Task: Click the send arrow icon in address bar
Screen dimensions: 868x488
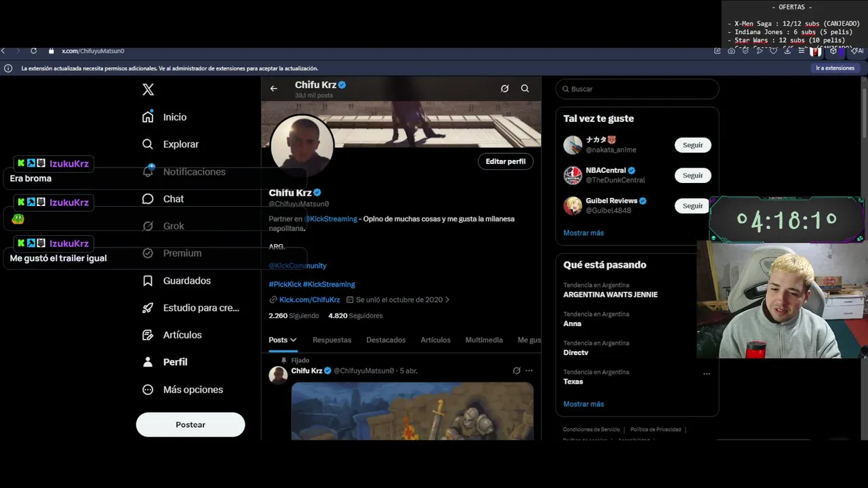Action: tap(759, 51)
